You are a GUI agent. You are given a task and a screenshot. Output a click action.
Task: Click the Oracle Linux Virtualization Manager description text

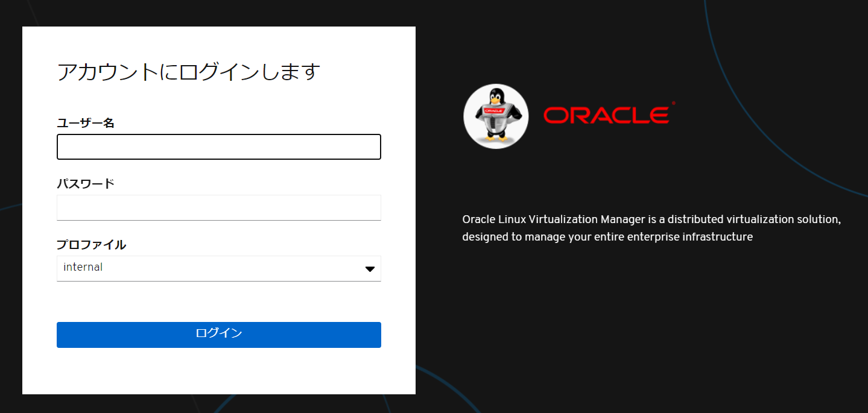[651, 228]
